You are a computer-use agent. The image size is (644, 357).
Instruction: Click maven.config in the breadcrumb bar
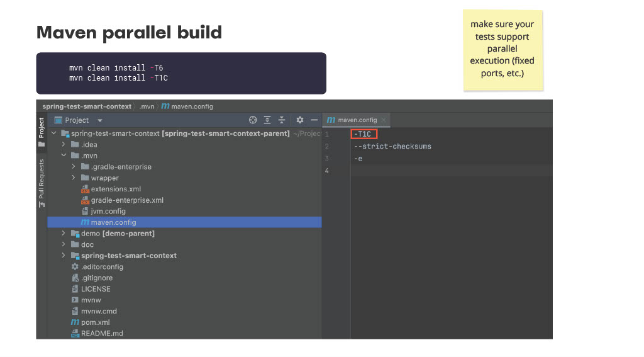192,106
